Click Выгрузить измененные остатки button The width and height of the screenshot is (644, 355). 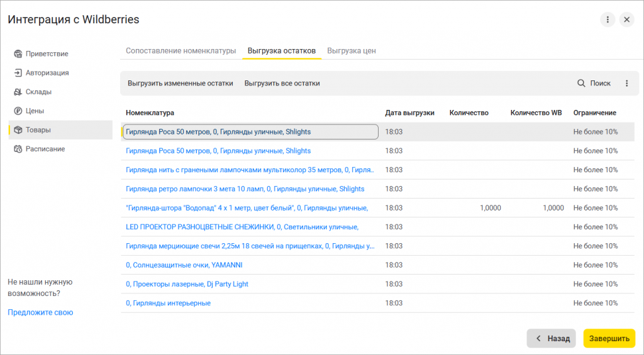tap(180, 84)
